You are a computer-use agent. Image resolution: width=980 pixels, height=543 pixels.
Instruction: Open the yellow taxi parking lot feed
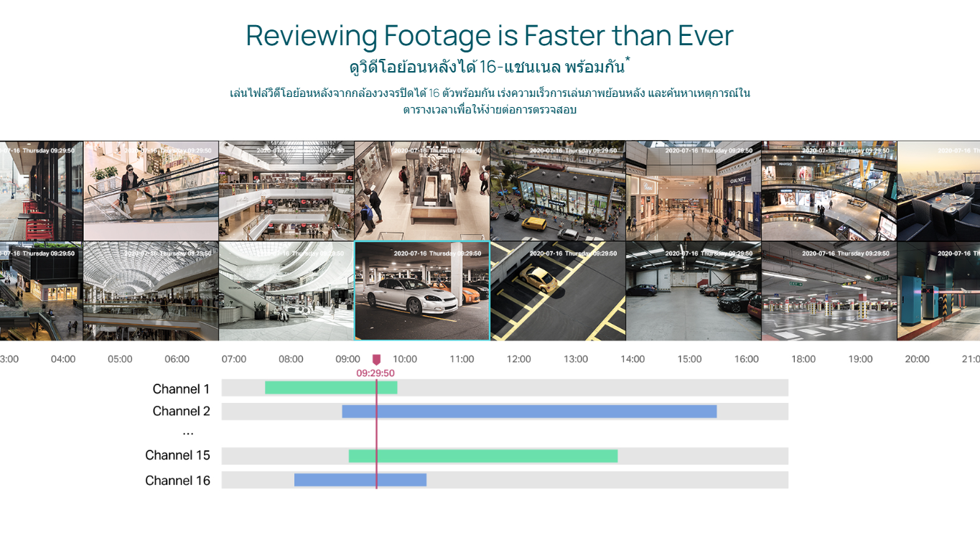[x=558, y=291]
